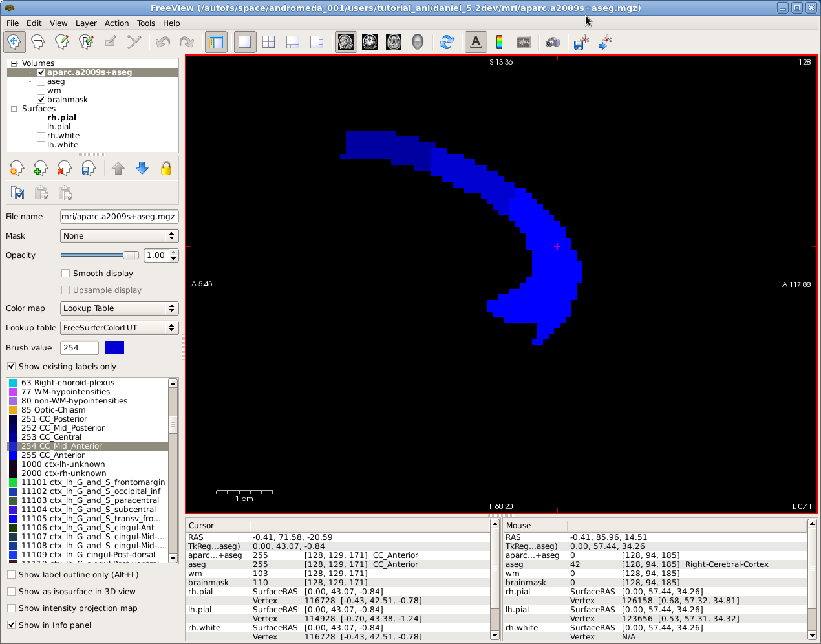Open the Color map dropdown

(x=119, y=308)
